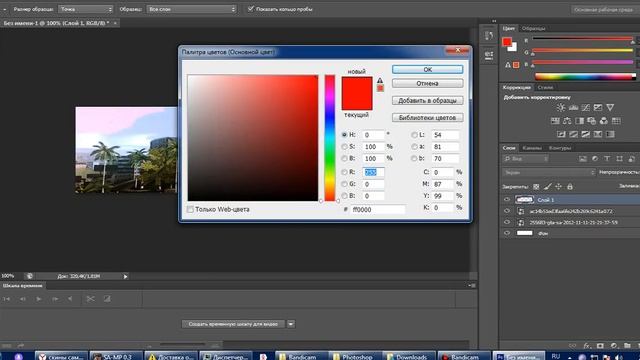This screenshot has height=360, width=640.
Task: Select the R red radio button
Action: pos(344,172)
